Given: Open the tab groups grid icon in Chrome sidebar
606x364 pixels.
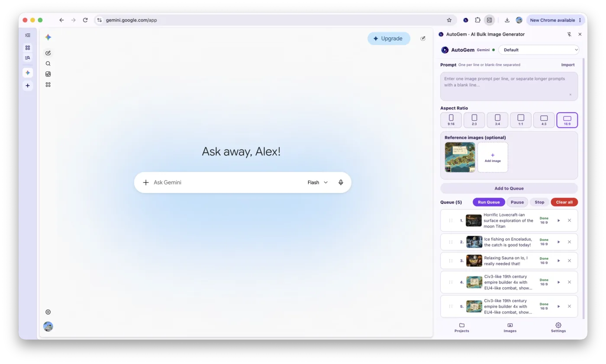Looking at the screenshot, I should pyautogui.click(x=28, y=48).
